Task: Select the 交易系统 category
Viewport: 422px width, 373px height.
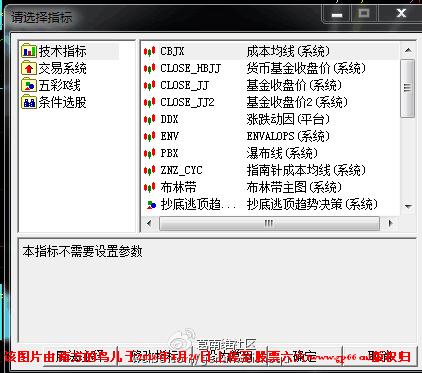Action: 62,68
